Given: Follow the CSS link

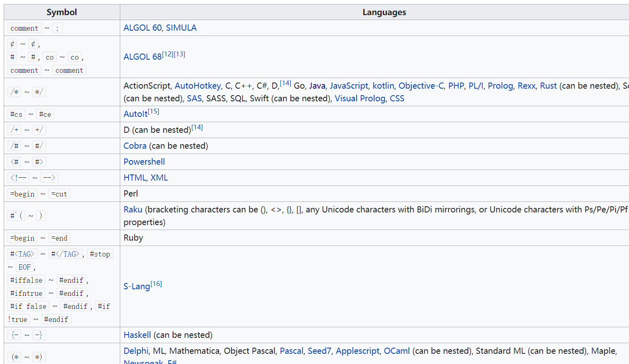Looking at the screenshot, I should coord(397,98).
